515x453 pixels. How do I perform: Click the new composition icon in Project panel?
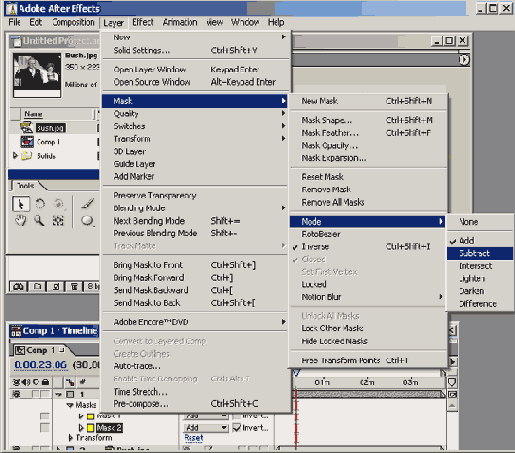56,286
